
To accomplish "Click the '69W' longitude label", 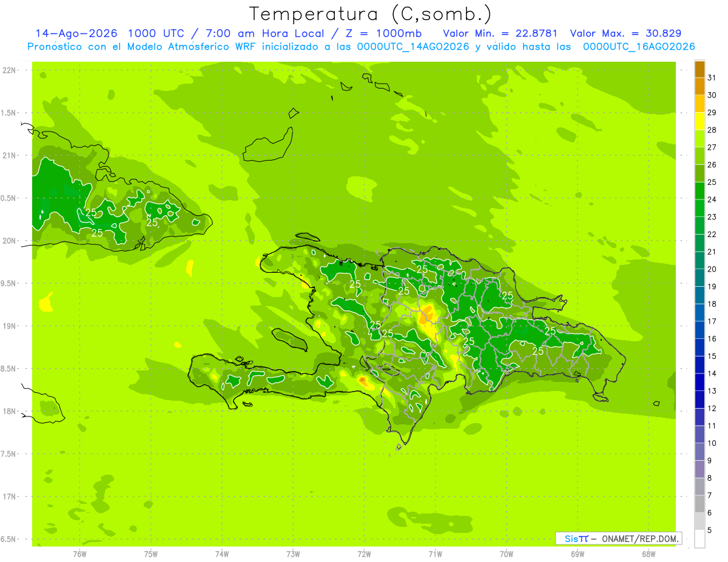I will [x=578, y=554].
